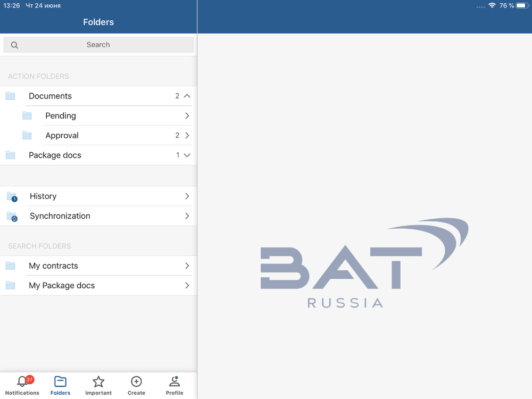The height and width of the screenshot is (399, 532).
Task: Focus the Search input field
Action: click(98, 45)
